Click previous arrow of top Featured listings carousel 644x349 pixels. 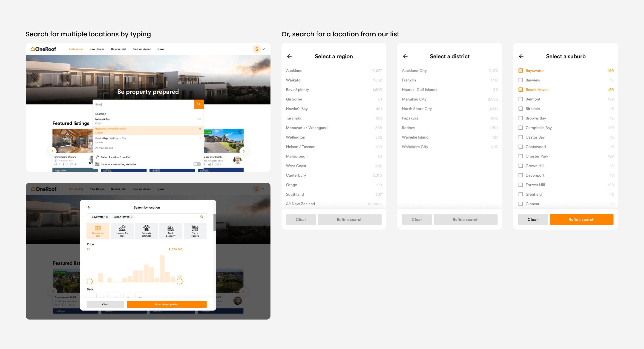[52, 151]
